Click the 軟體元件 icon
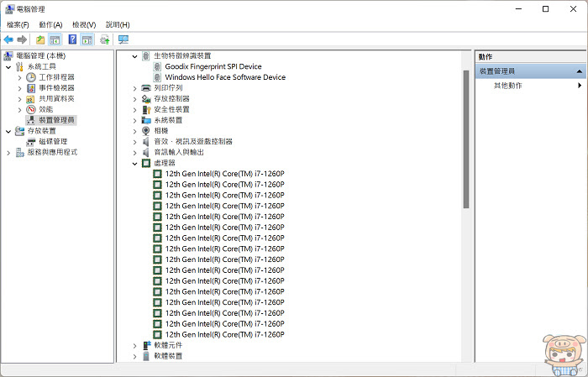The height and width of the screenshot is (377, 588). [147, 345]
